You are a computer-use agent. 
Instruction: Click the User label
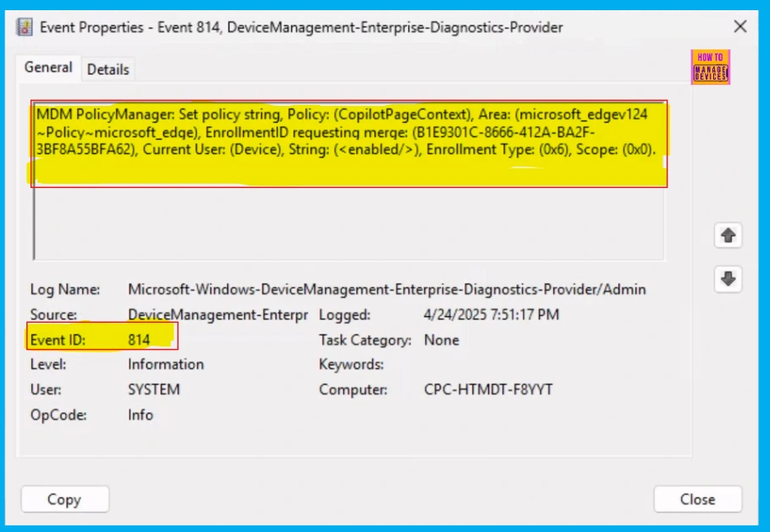point(46,390)
